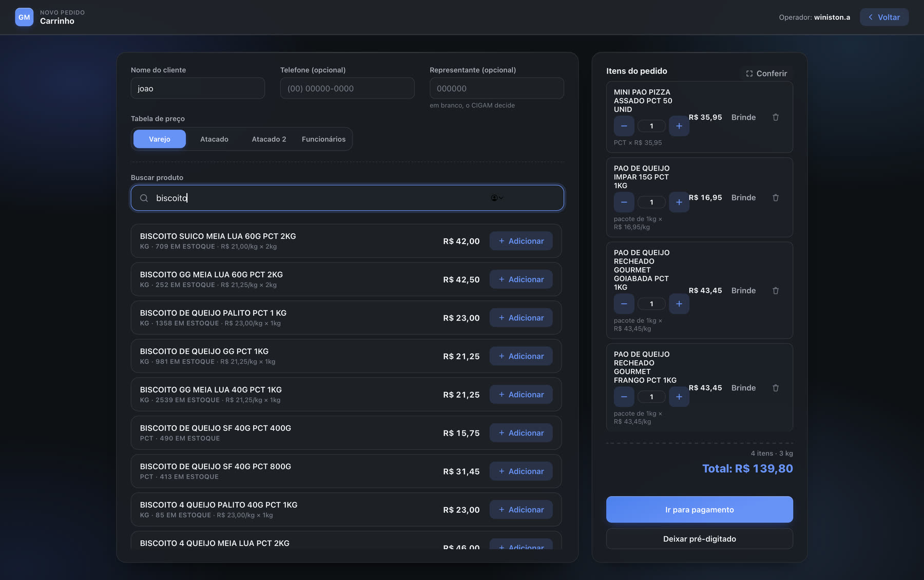
Task: Focus the Buscar produto search box
Action: click(x=347, y=198)
